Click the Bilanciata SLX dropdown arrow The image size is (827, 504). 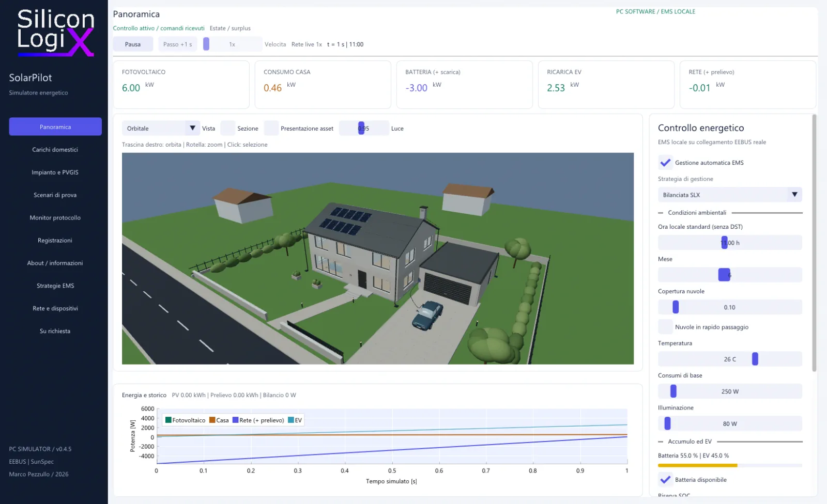point(794,195)
